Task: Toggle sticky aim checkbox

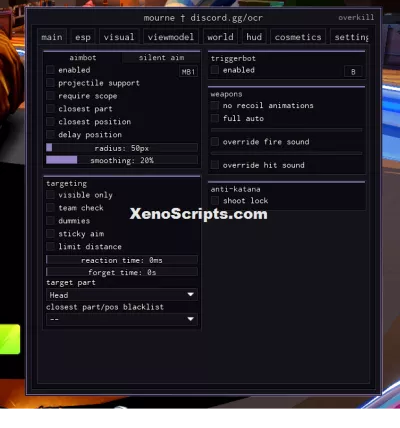Action: tap(50, 234)
